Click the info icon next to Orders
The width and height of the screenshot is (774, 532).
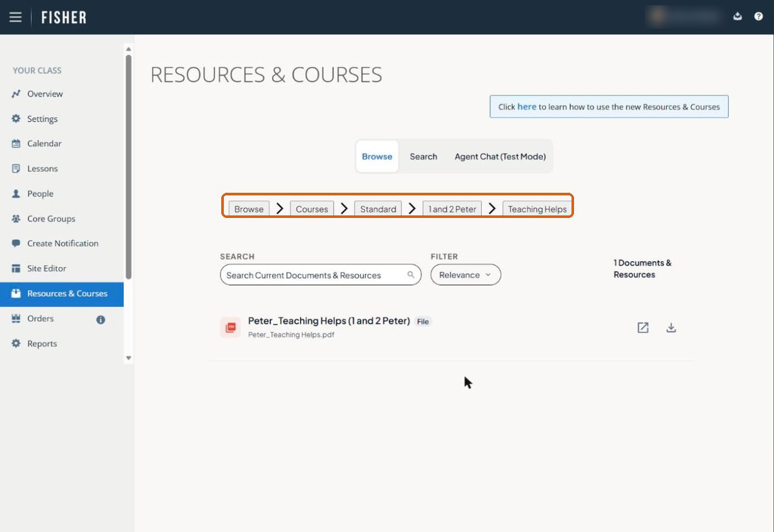(x=101, y=319)
